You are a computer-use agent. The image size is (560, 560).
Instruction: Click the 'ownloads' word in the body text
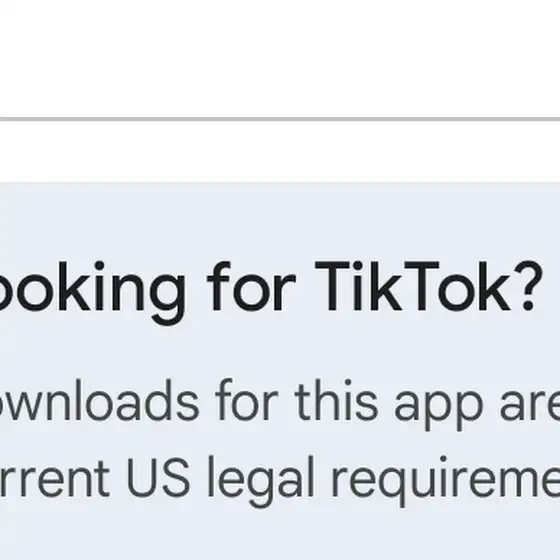tap(99, 400)
